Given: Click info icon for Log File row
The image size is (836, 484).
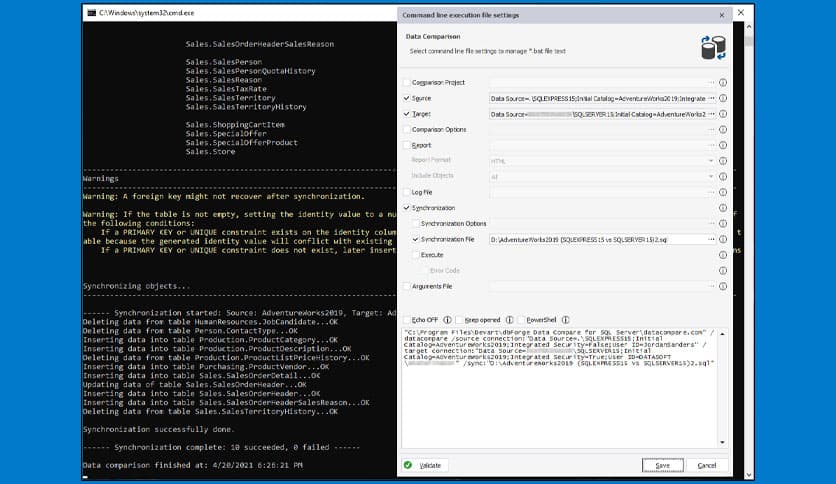Looking at the screenshot, I should click(723, 192).
